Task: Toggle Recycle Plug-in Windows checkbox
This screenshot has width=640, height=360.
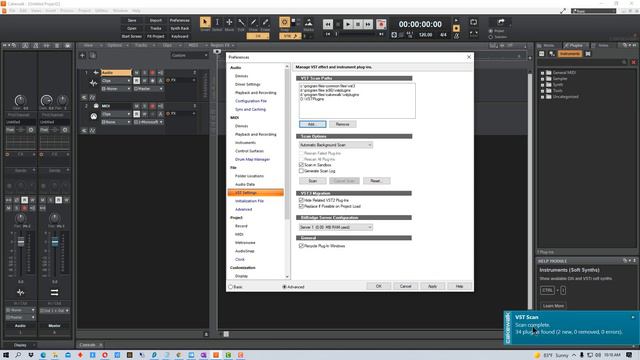Action: [301, 246]
